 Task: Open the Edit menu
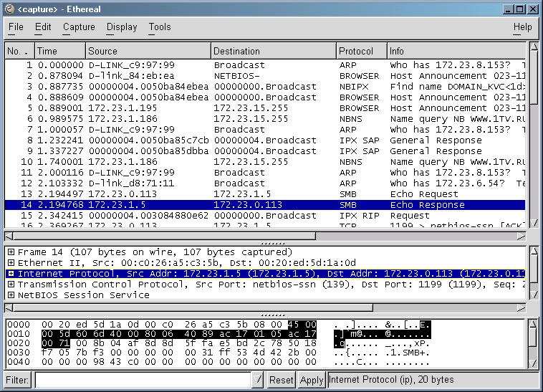coord(43,27)
